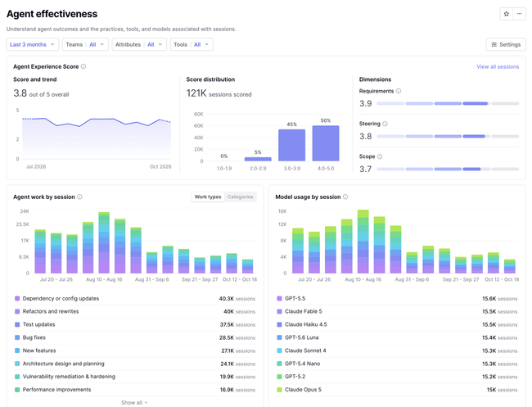Viewport: 532px width, 407px height.
Task: Select the Test updates row label
Action: coord(38,324)
